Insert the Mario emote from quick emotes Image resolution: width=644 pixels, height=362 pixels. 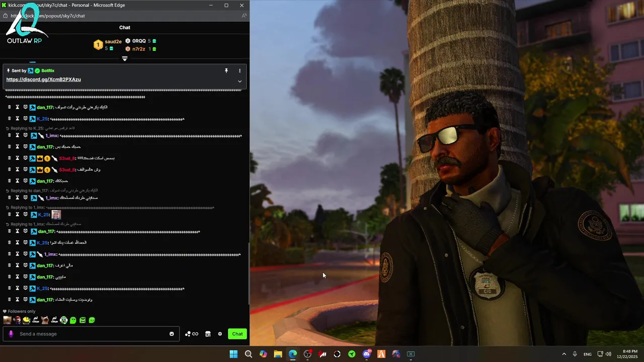[17, 320]
